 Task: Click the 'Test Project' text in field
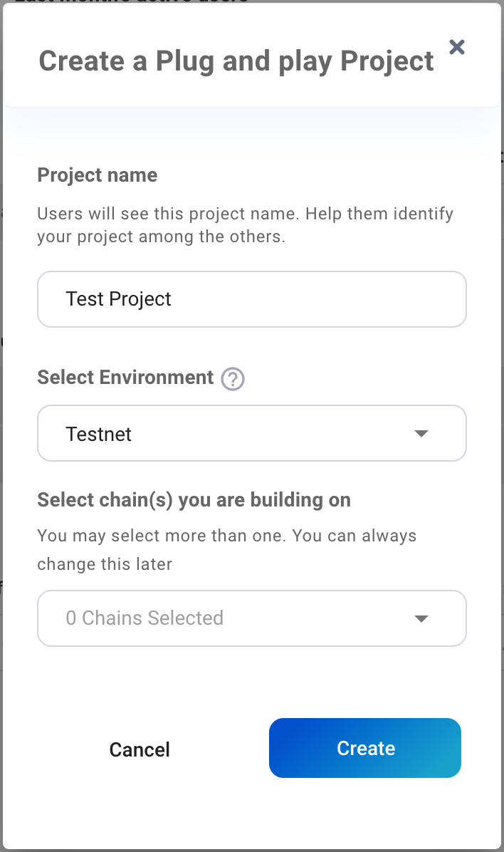coord(118,299)
